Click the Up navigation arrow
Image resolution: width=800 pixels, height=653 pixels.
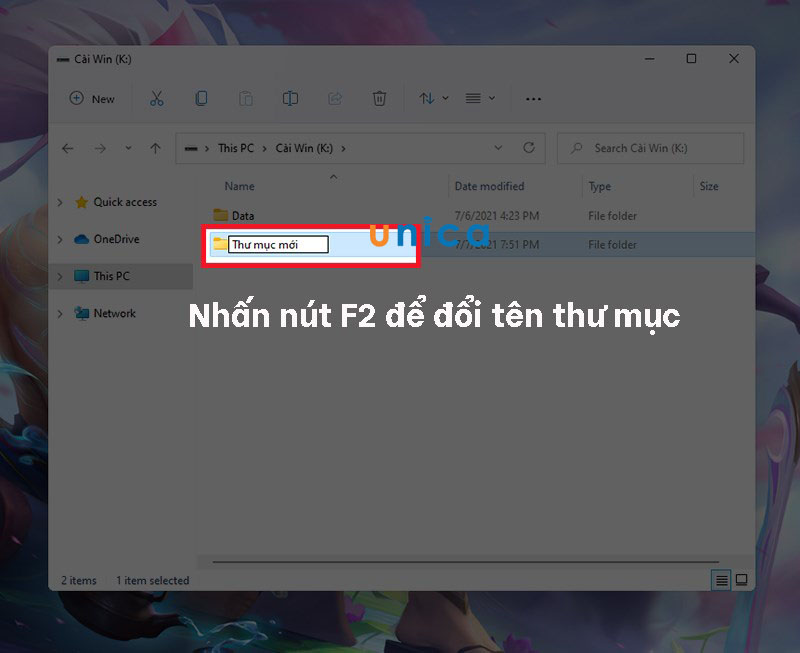[x=155, y=147]
